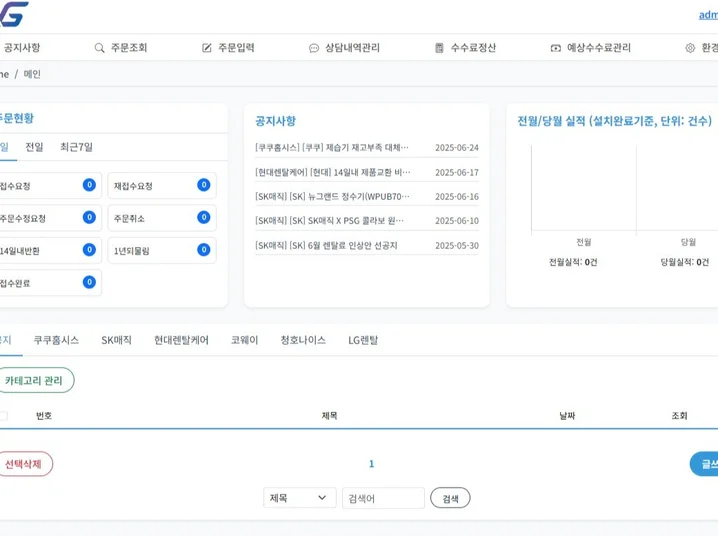Open the 현대렌탈케어 notice tab

click(x=181, y=340)
